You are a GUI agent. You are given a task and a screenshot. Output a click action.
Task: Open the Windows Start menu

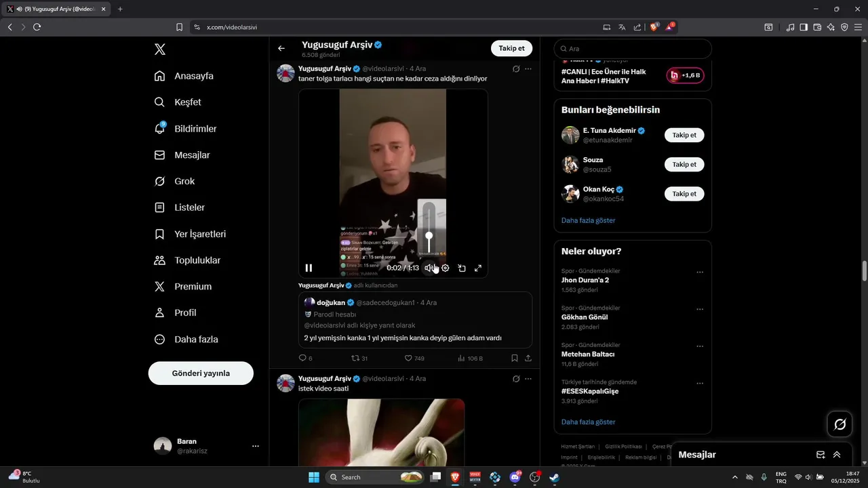[314, 477]
